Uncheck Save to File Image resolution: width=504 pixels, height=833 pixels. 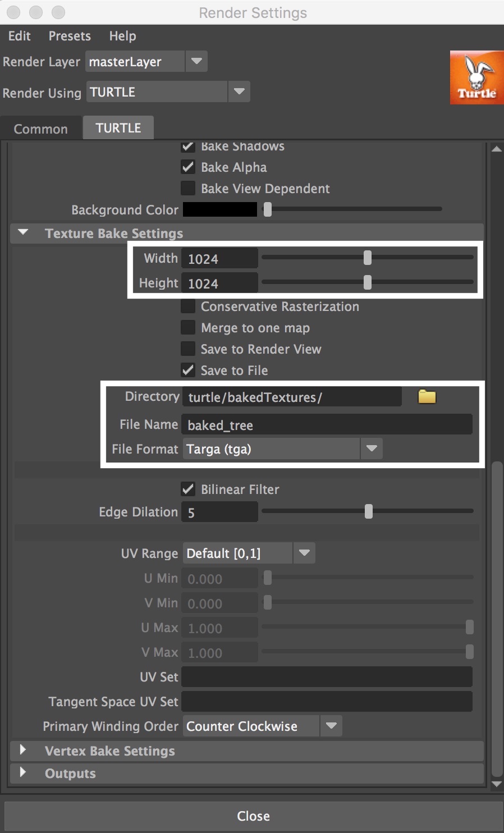pos(188,370)
